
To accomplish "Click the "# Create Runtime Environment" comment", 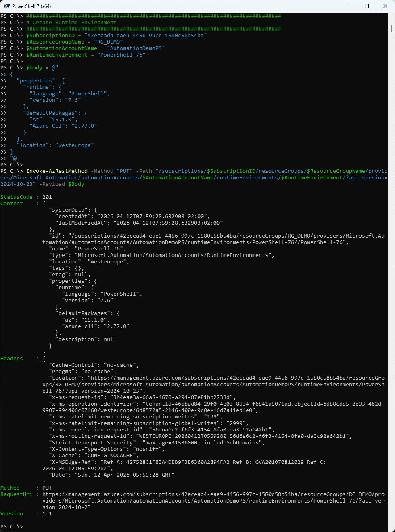I will click(71, 23).
